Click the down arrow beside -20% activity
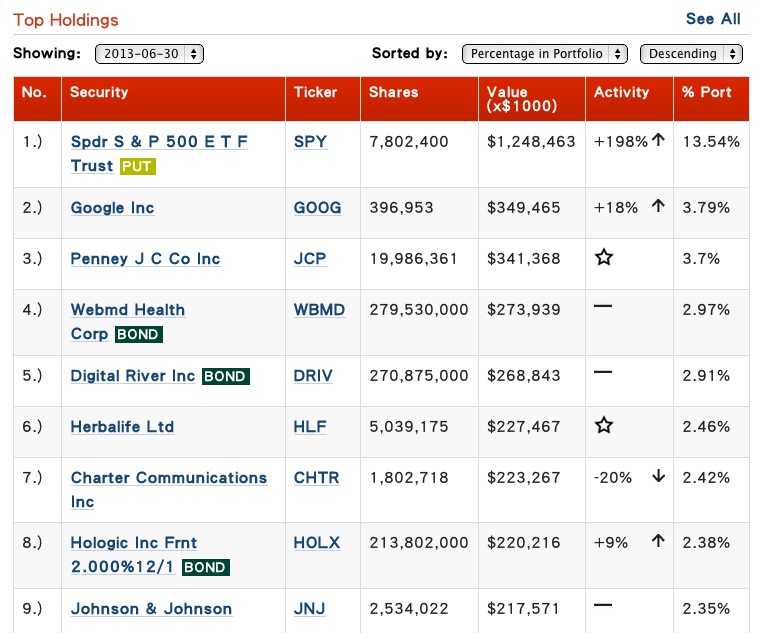Viewport: 757px width, 633px height. (659, 477)
